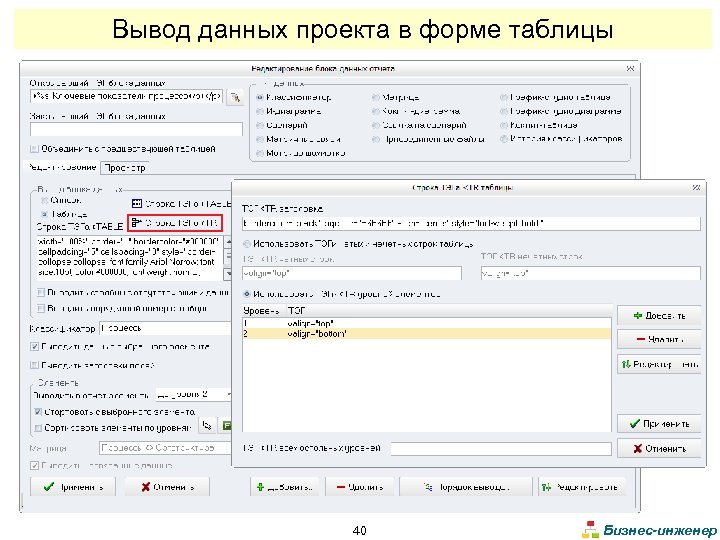The image size is (720, 540).
Task: Click the ТЭГ column header
Action: [x=449, y=311]
